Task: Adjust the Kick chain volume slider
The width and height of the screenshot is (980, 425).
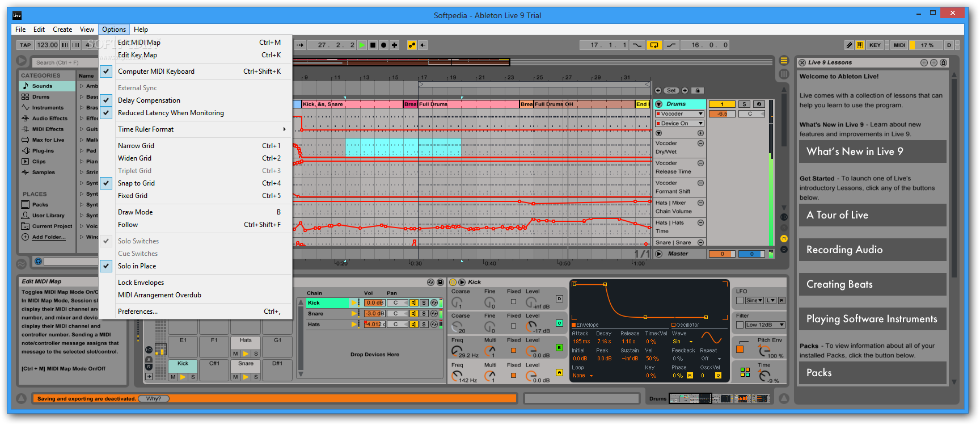Action: [x=374, y=303]
